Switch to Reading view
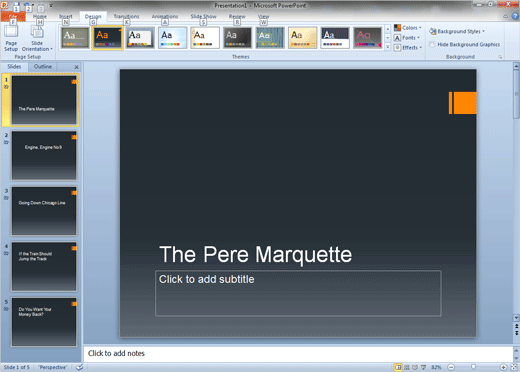 click(x=415, y=367)
